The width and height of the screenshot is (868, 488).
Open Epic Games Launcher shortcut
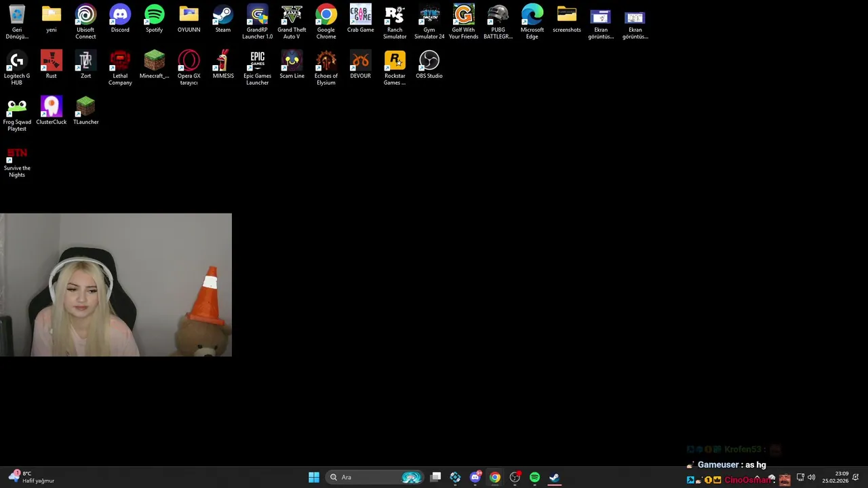(x=257, y=68)
